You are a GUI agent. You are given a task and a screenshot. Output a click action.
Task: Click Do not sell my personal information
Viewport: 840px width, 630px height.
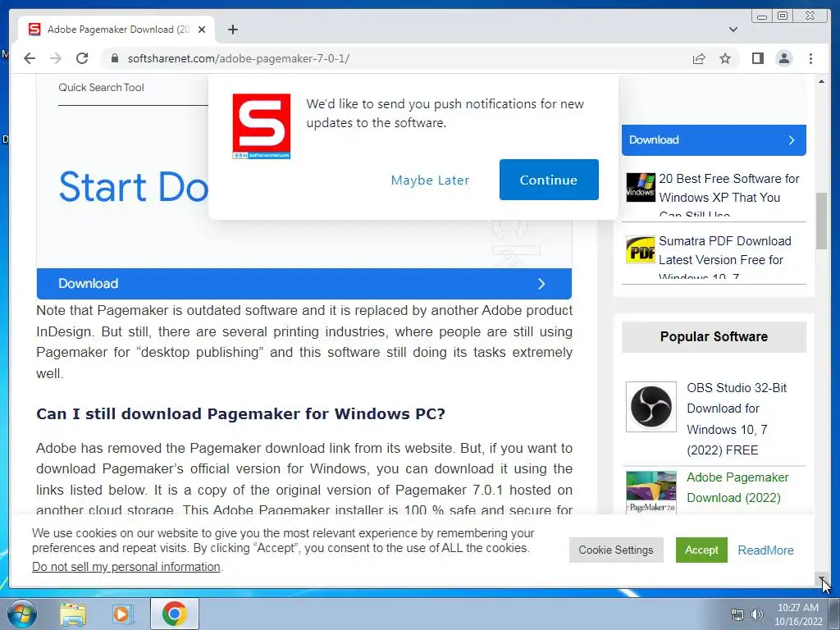[126, 567]
